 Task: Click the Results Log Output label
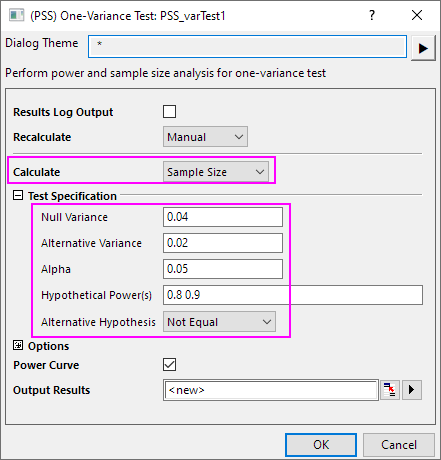click(x=63, y=112)
